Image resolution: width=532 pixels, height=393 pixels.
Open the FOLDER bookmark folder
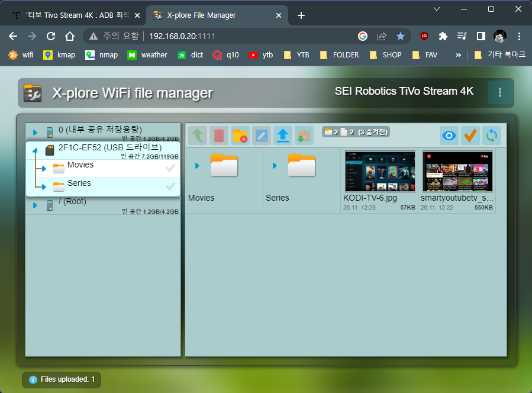[x=340, y=54]
